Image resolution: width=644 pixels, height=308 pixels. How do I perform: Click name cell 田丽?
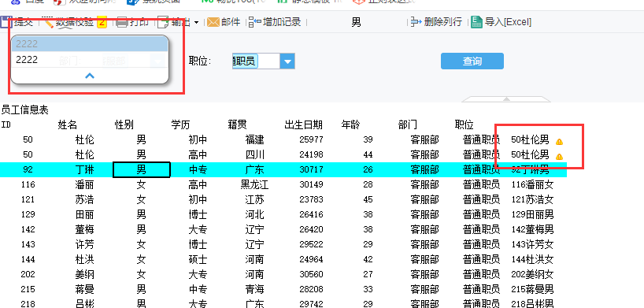pyautogui.click(x=84, y=214)
